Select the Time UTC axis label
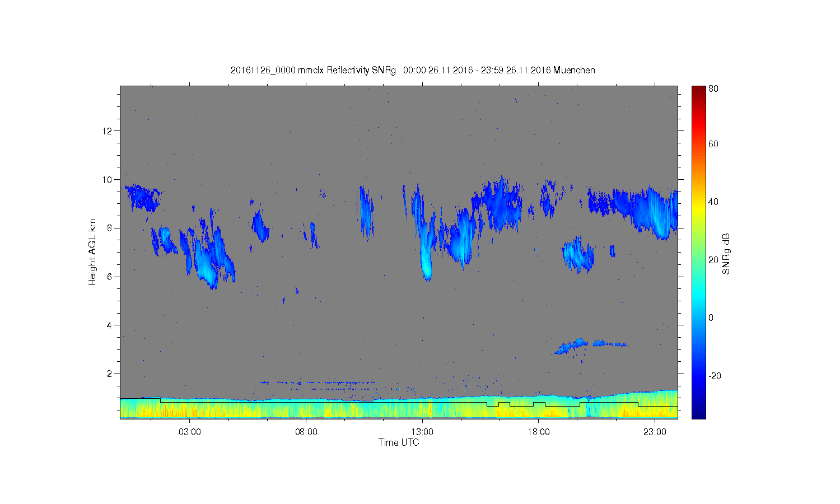Screen dimensions: 840x504 pos(399,442)
